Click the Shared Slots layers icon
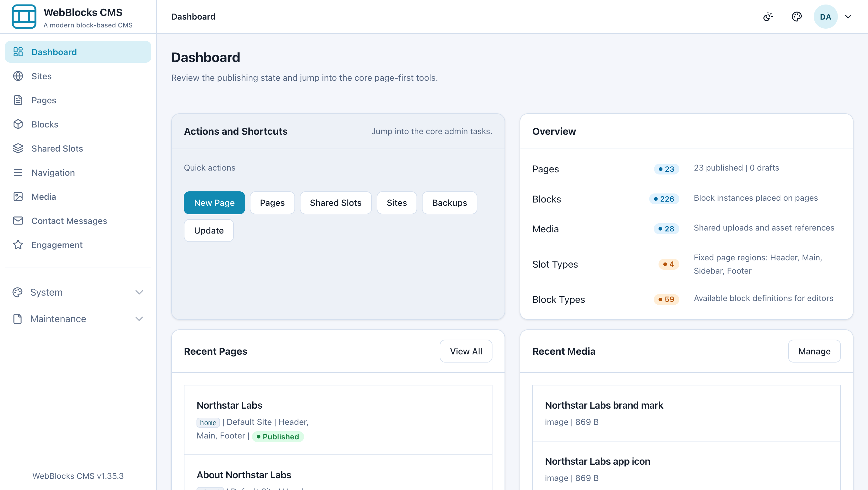 (18, 148)
